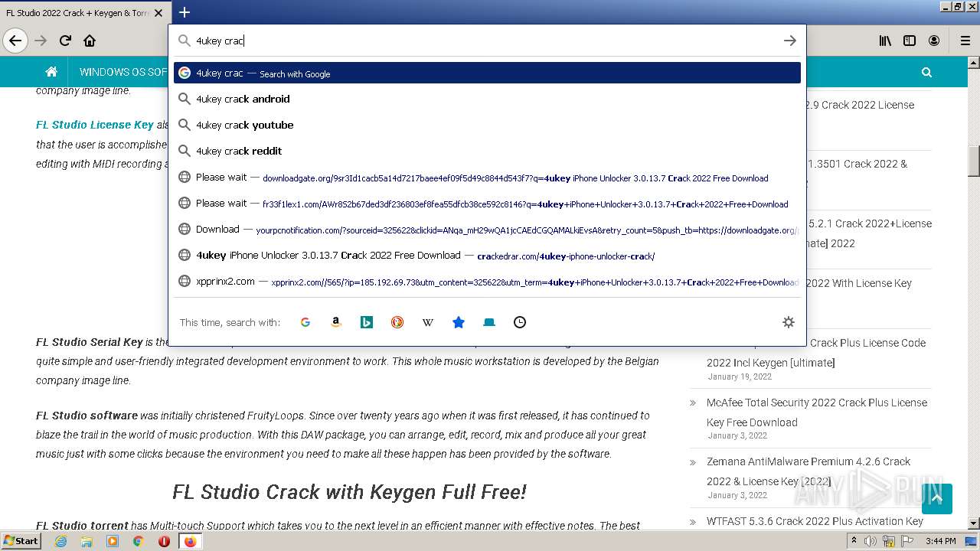The height and width of the screenshot is (551, 980).
Task: Open McAfee Total Security 2022 Crack post
Action: point(817,412)
